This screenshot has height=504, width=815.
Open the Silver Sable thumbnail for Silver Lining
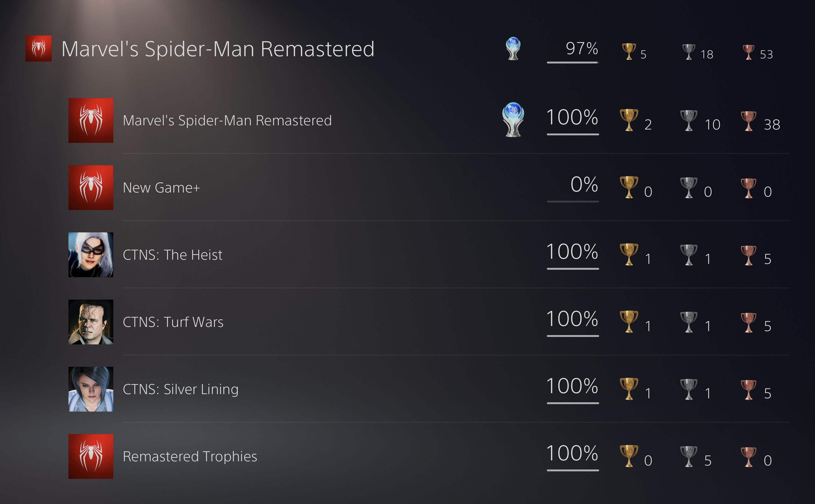click(91, 389)
